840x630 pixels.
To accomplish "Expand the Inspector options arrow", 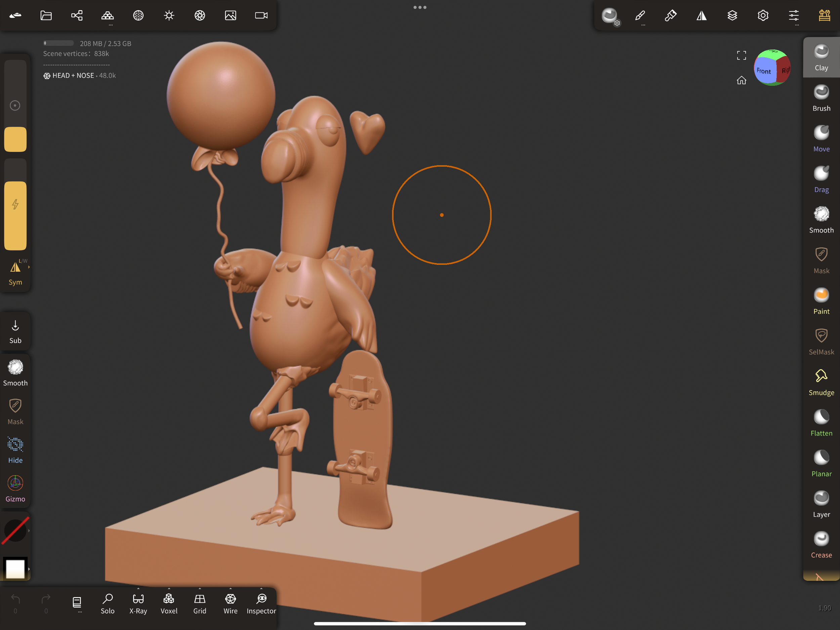I will click(261, 589).
